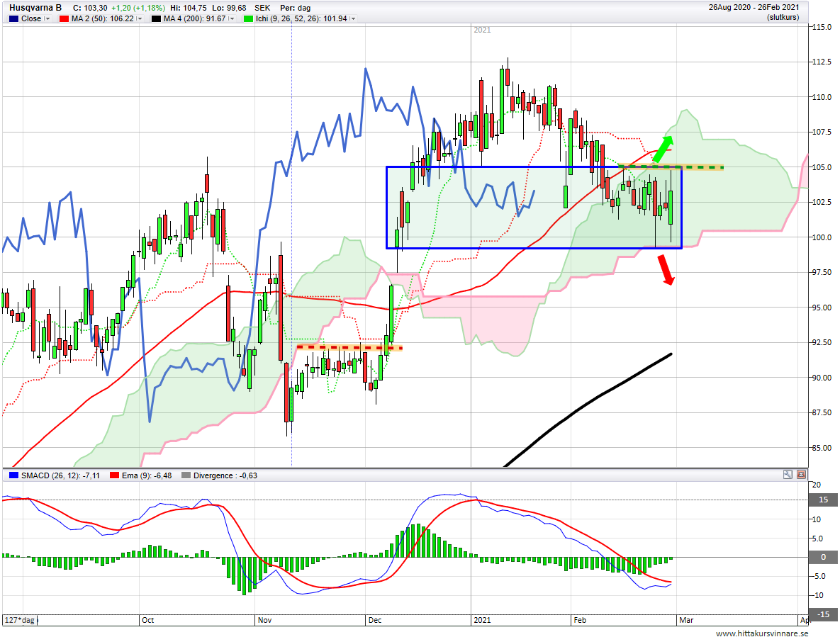Open the MA 4 (200) dropdown arrow
The image size is (840, 637).
click(231, 18)
